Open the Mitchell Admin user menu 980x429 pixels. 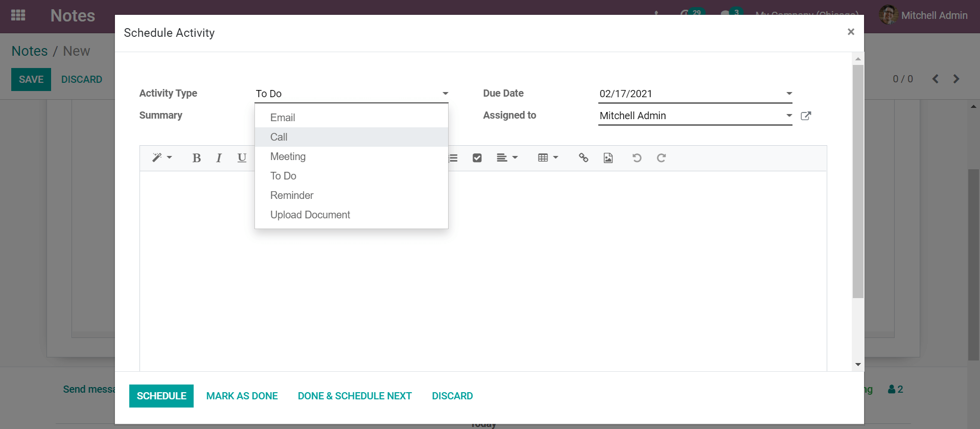click(x=923, y=15)
